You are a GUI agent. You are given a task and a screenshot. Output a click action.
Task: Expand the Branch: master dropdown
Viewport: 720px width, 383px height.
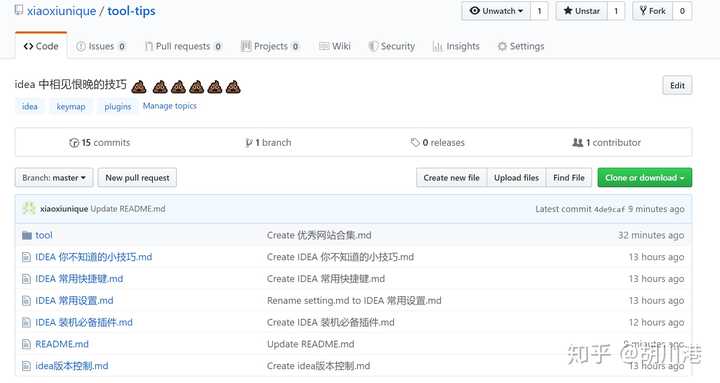click(54, 178)
